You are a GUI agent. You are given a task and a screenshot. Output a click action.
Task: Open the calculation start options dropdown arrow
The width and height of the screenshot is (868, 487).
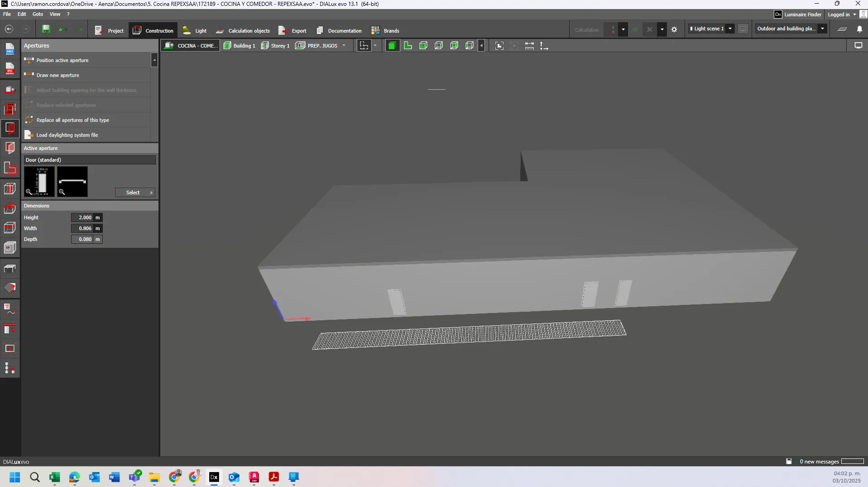[x=623, y=29]
